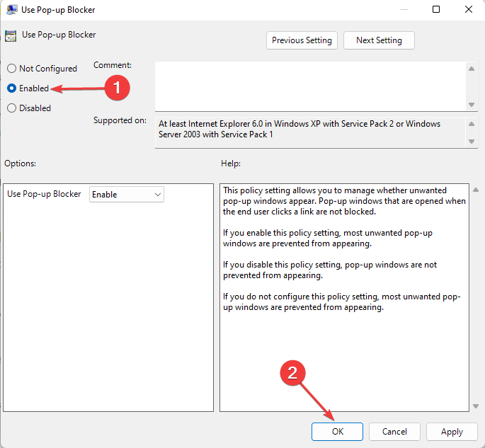Click the Next Setting button

[x=379, y=40]
